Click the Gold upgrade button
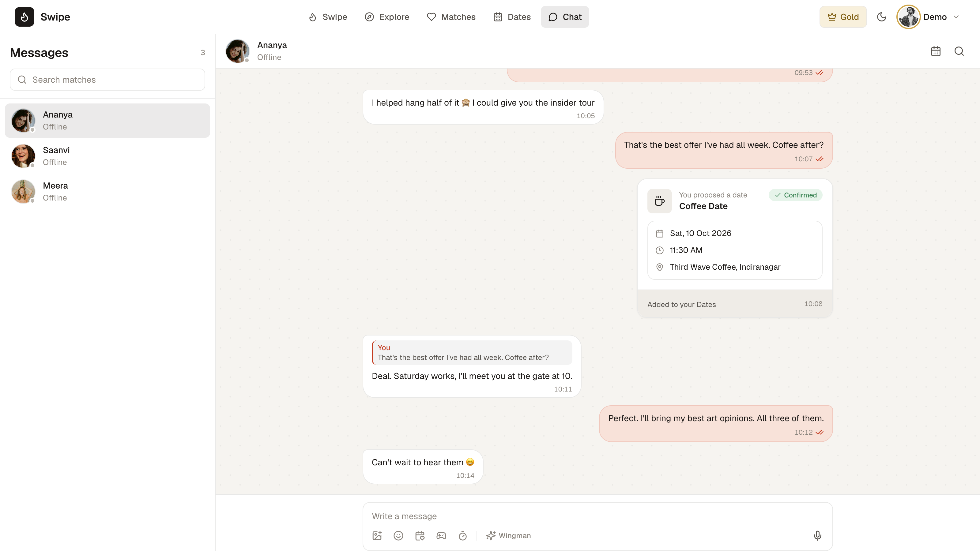The width and height of the screenshot is (980, 551). (843, 17)
